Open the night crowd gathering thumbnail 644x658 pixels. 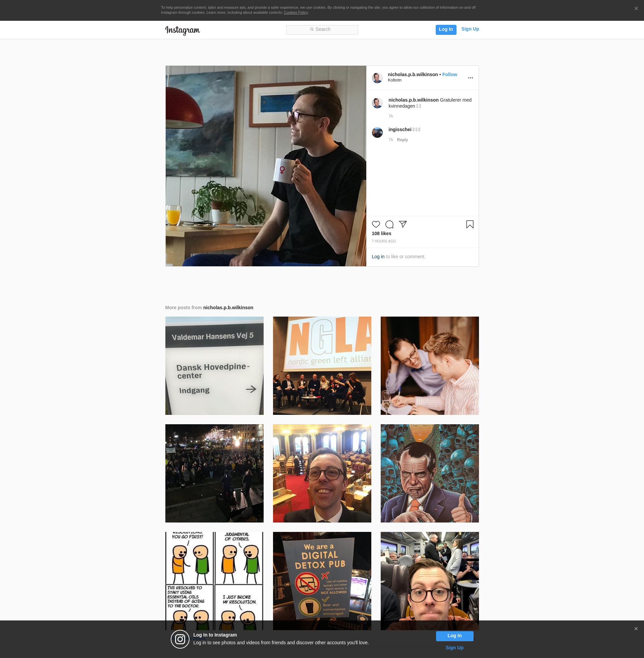point(214,473)
